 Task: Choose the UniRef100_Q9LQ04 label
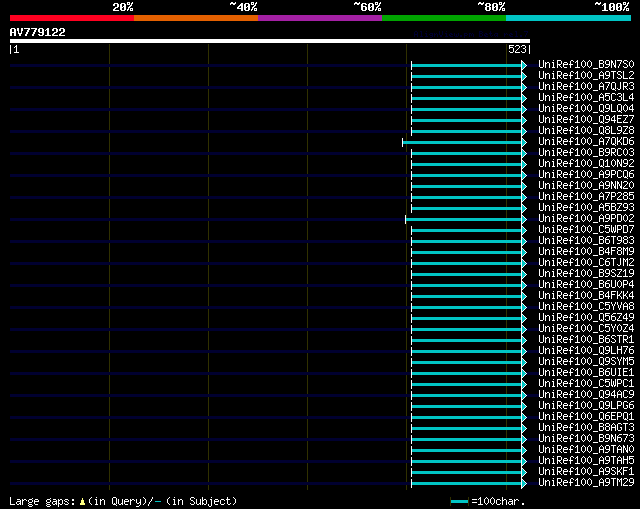586,109
